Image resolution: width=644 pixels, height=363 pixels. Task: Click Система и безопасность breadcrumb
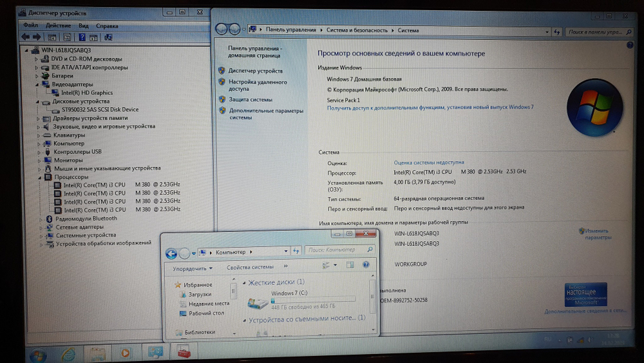(357, 30)
